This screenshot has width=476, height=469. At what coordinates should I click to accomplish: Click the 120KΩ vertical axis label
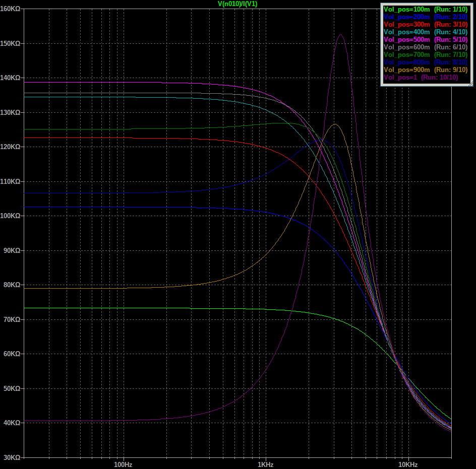click(x=10, y=147)
